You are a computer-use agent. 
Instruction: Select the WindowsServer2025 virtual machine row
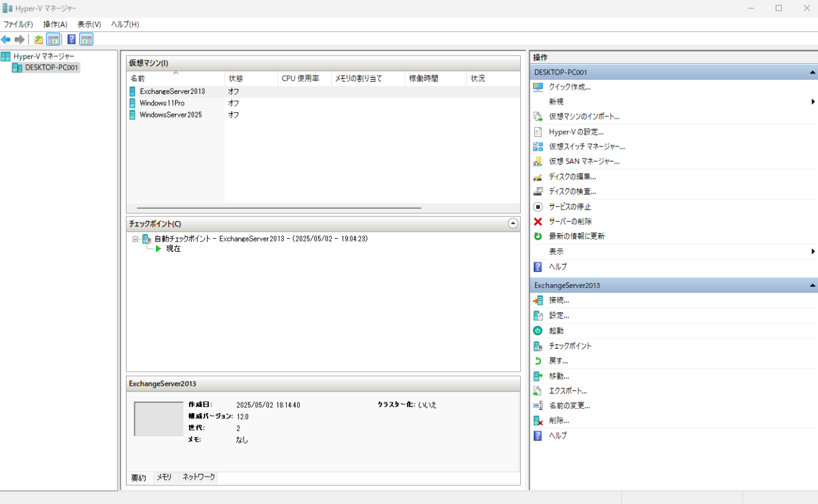(323, 115)
